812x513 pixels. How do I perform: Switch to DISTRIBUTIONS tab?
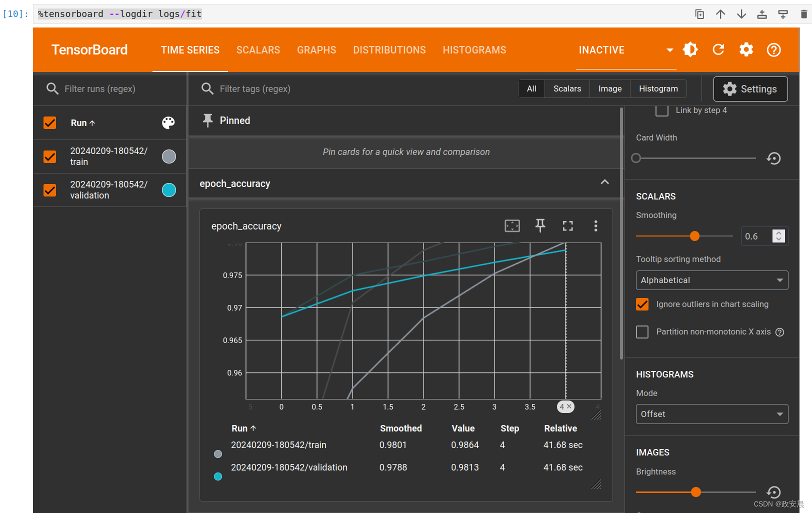pyautogui.click(x=389, y=50)
